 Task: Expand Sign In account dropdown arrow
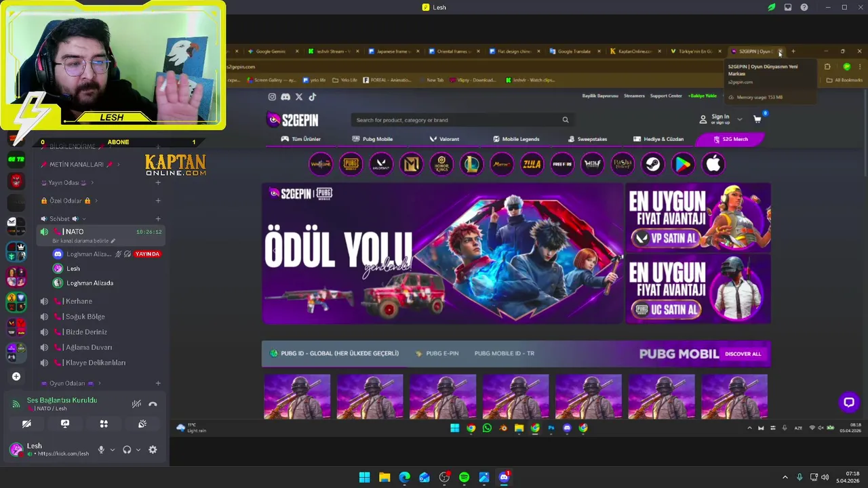pyautogui.click(x=739, y=119)
